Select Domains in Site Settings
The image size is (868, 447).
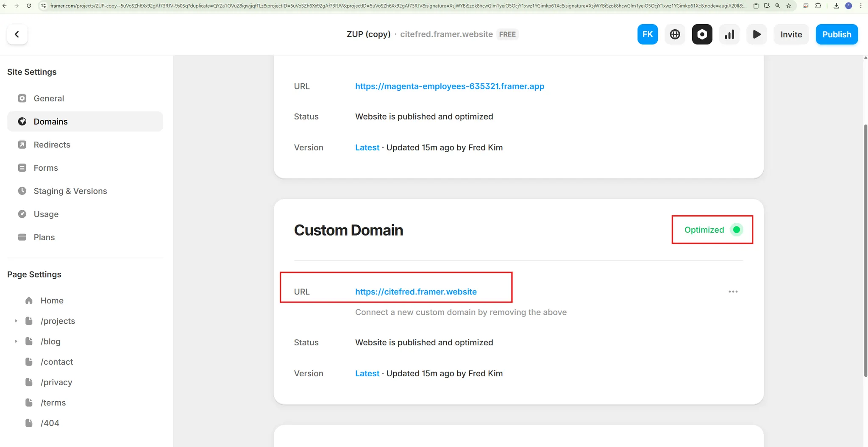coord(85,122)
